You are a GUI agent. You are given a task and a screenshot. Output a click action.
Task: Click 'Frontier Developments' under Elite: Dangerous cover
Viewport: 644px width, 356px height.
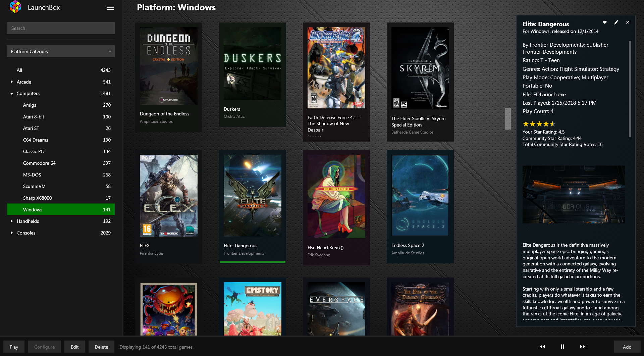(x=244, y=253)
